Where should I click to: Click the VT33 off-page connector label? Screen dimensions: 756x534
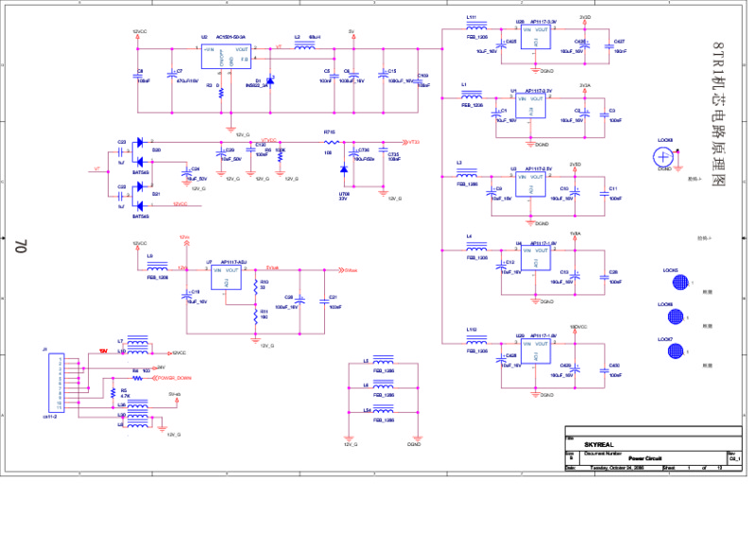(412, 143)
